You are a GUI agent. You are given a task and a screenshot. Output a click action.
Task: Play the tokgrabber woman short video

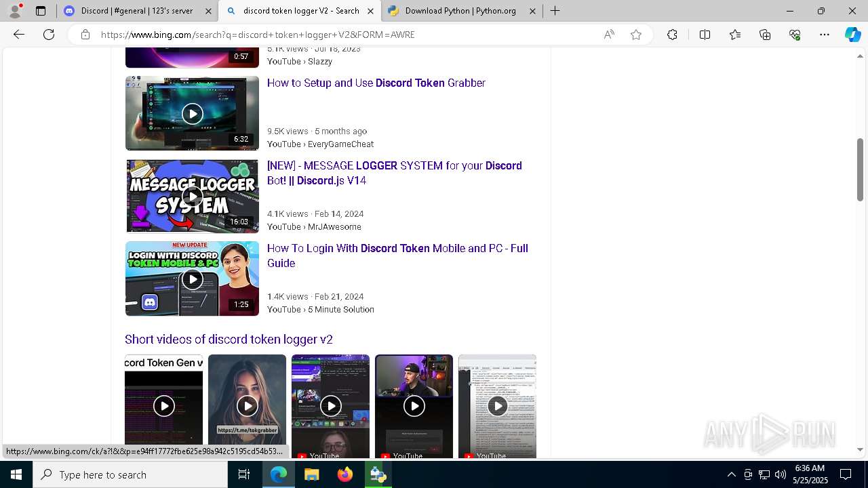(247, 406)
